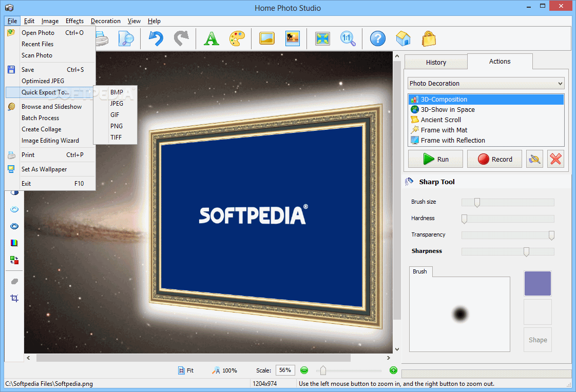Select the Brush tab

pos(420,271)
